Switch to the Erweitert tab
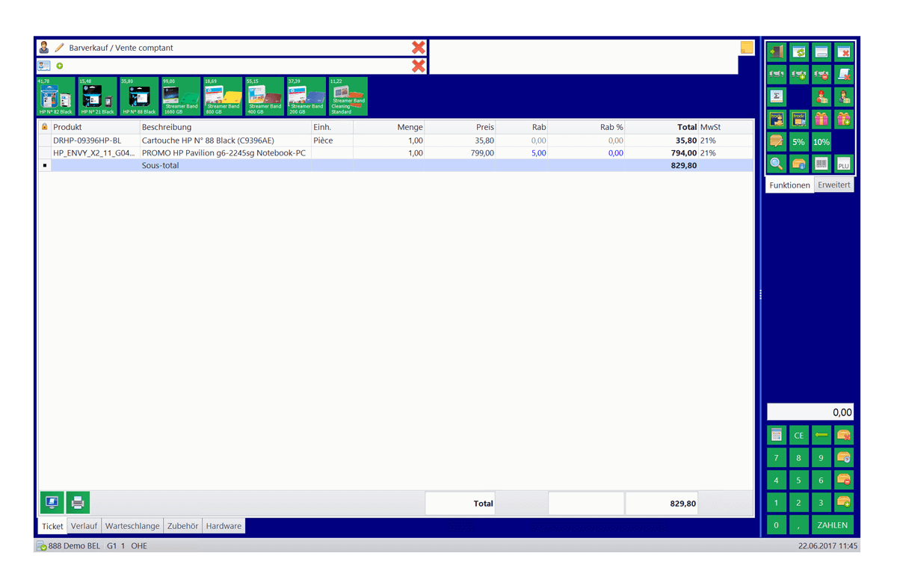The width and height of the screenshot is (897, 588). tap(833, 185)
